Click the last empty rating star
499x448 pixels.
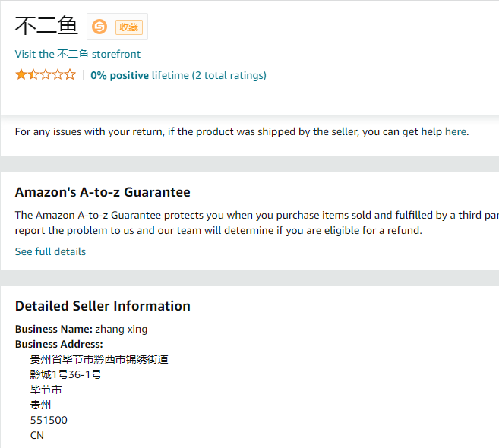70,74
